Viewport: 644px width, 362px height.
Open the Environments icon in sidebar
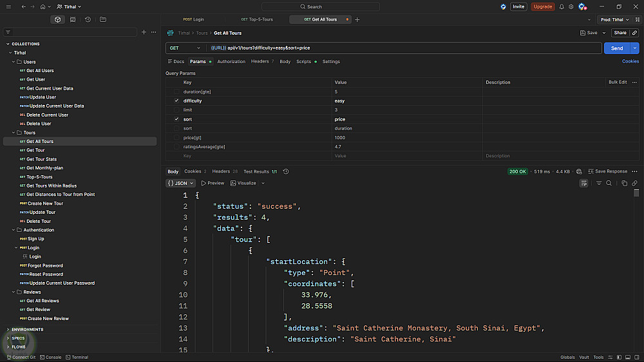coord(73,19)
